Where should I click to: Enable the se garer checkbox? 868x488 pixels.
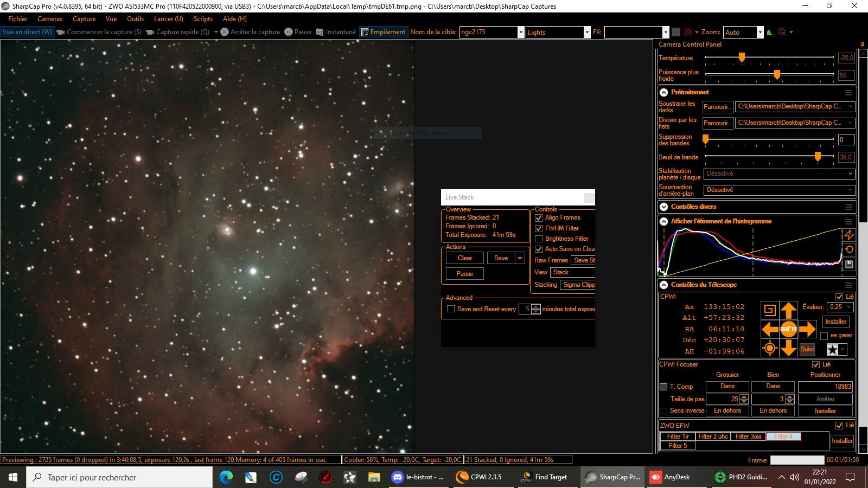pos(824,336)
